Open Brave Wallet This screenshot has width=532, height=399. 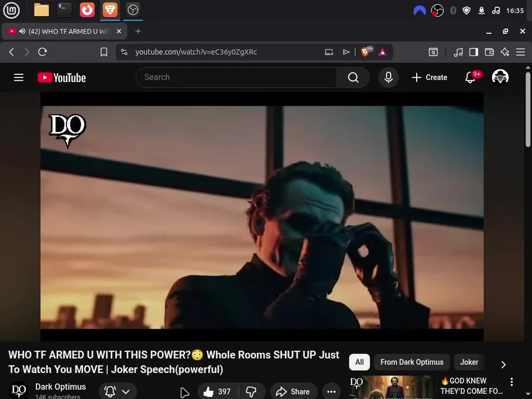click(x=489, y=52)
